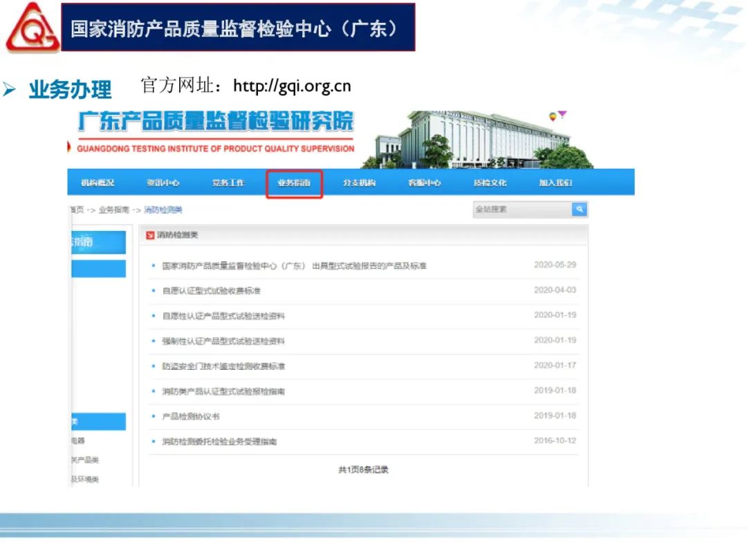Click 加入我们 in the nav bar
The height and width of the screenshot is (560, 747).
click(555, 183)
